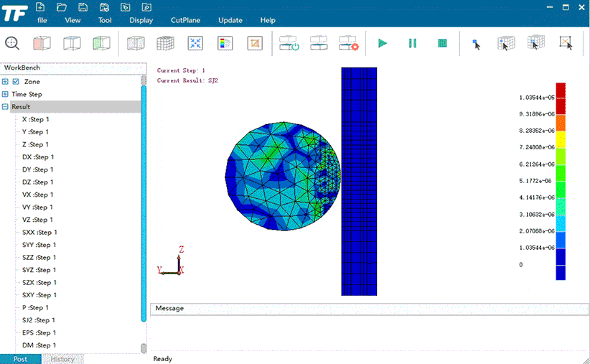The height and width of the screenshot is (364, 590).
Task: Select SYZ :Step 1 result
Action: click(x=39, y=270)
